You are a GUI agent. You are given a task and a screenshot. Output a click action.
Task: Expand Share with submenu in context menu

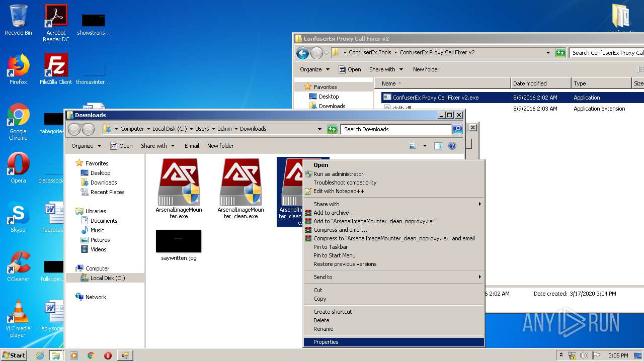pyautogui.click(x=394, y=204)
